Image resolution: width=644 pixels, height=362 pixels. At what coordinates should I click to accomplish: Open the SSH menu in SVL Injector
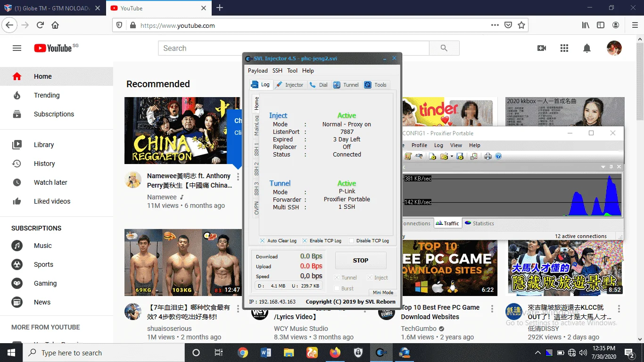(277, 71)
